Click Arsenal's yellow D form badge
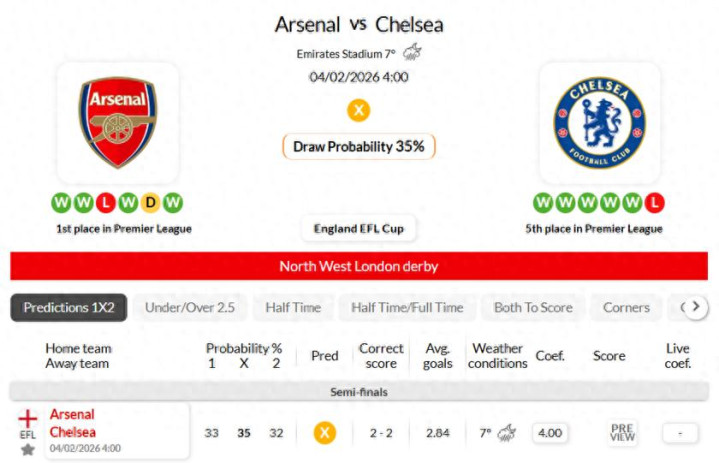The image size is (719, 463). 151,203
